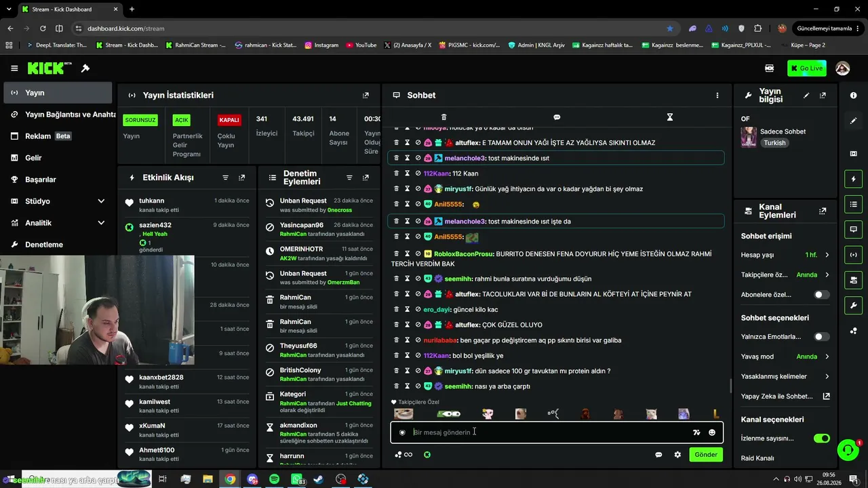Viewport: 868px width, 488px height.
Task: Open Hesap yaşı 1 hf. setting
Action: coord(785,255)
